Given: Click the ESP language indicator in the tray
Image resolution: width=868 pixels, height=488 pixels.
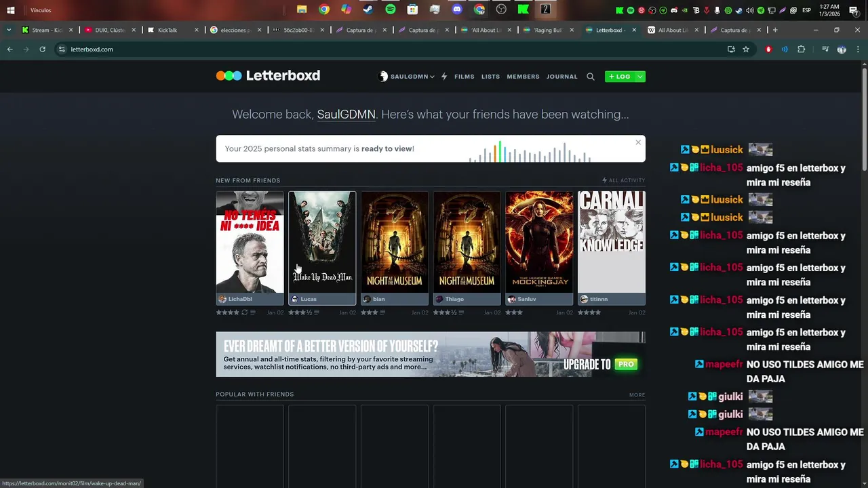Looking at the screenshot, I should click(x=807, y=10).
